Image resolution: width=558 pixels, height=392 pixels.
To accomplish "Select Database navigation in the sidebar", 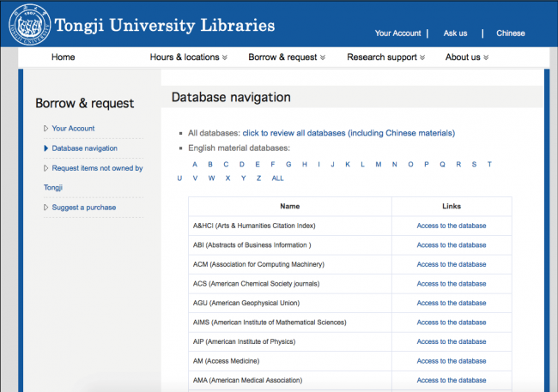I will (84, 148).
